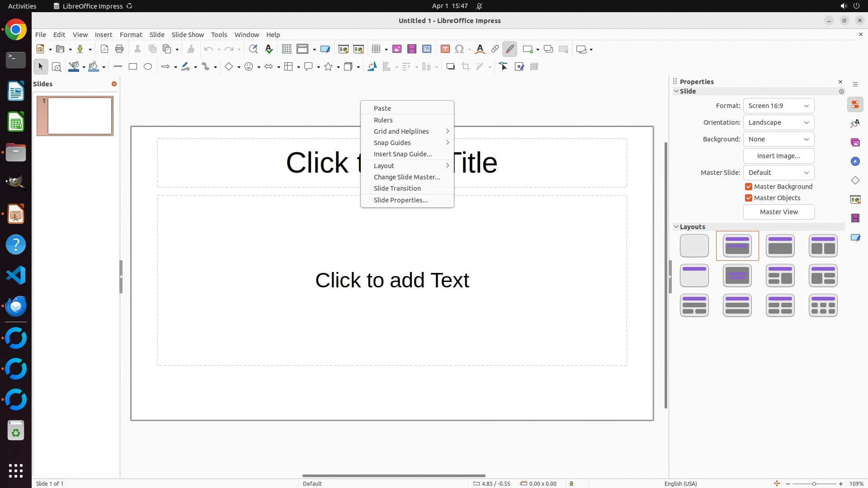
Task: Open the Format dropdown showing Screen 16:9
Action: pos(778,106)
